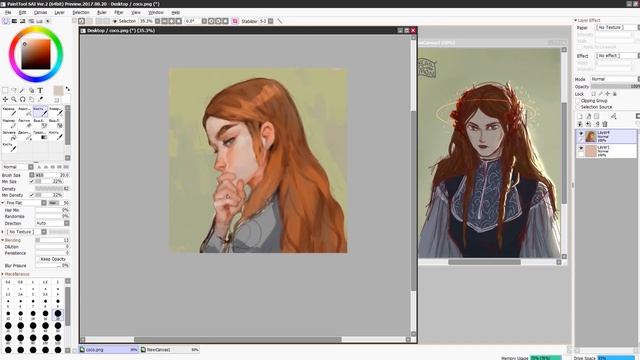Open the Filter menu

point(119,13)
